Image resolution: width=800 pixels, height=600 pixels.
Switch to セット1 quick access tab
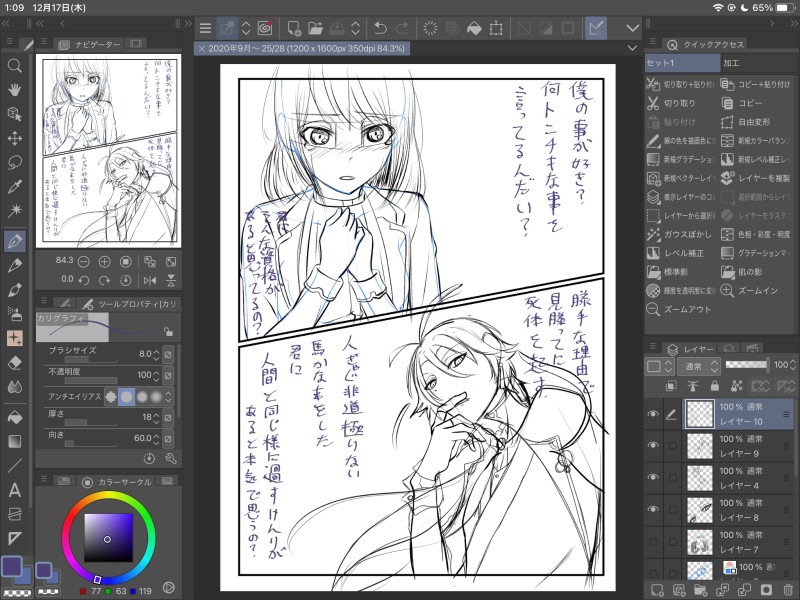click(x=682, y=63)
